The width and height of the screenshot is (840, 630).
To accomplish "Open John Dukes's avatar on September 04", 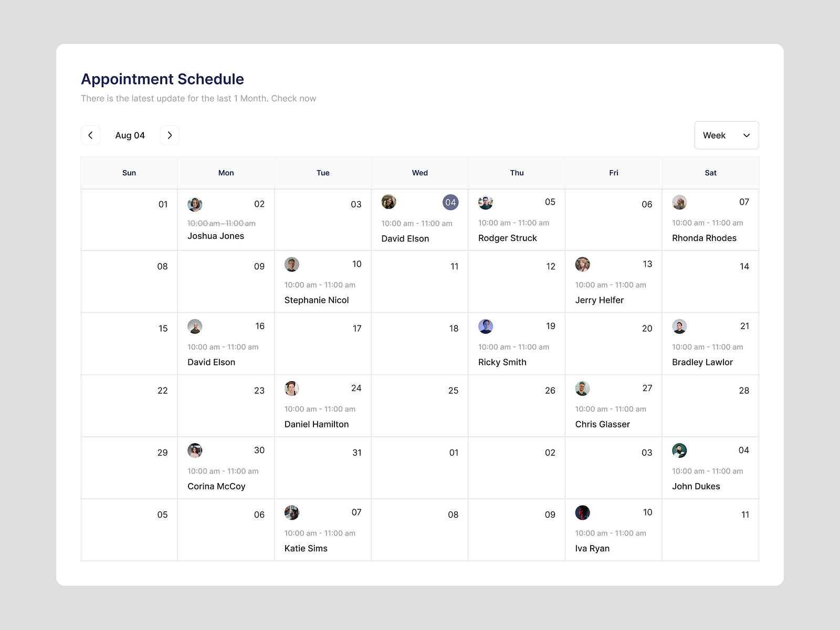I will coord(680,450).
